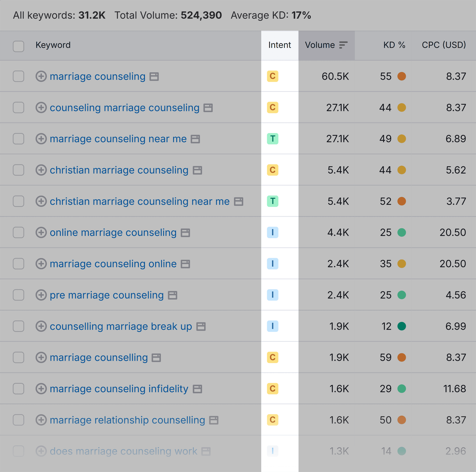This screenshot has height=472, width=476.
Task: Click the Total Volume 524,390 summary
Action: (x=168, y=15)
